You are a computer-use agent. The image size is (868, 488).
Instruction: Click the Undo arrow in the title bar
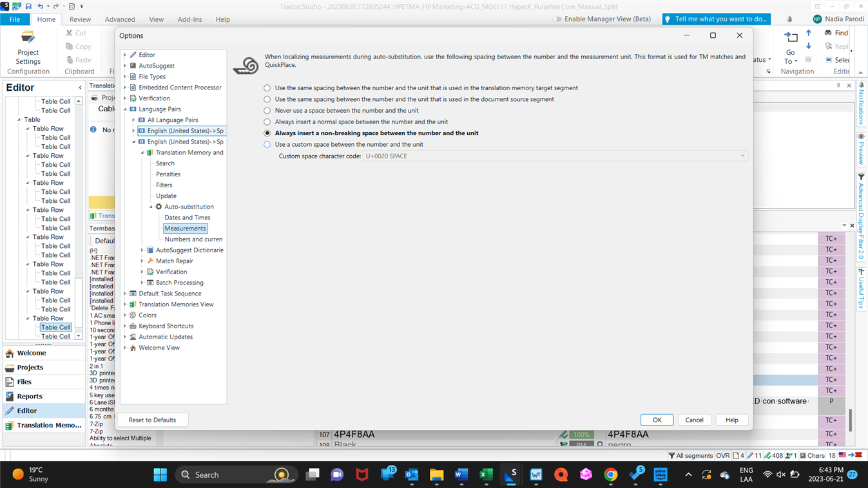point(41,6)
